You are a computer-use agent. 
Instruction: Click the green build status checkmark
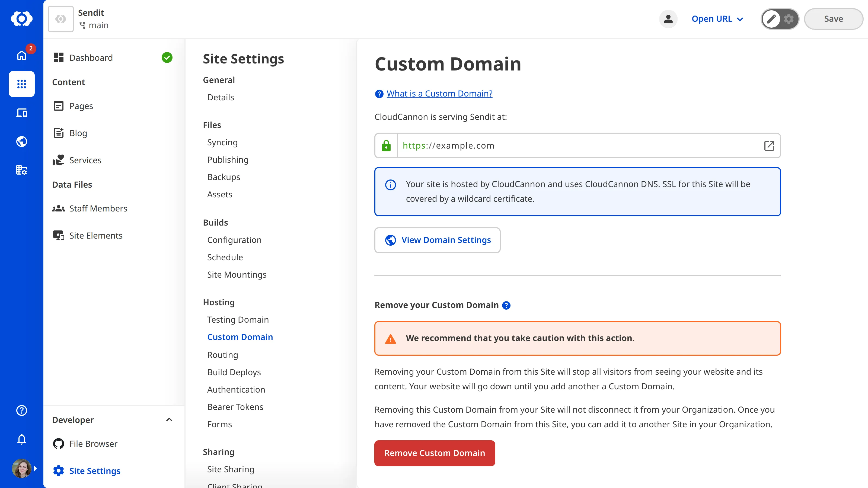pyautogui.click(x=167, y=57)
